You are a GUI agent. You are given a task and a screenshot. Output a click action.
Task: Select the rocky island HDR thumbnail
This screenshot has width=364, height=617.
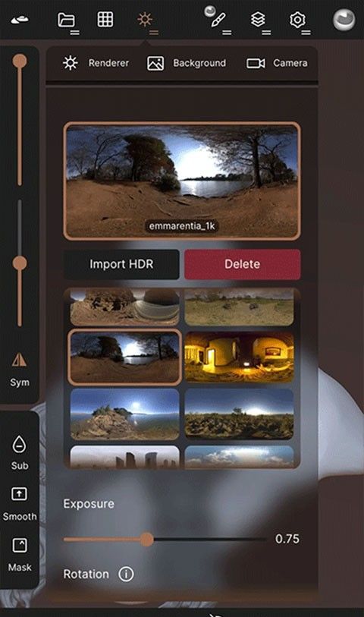(x=125, y=414)
